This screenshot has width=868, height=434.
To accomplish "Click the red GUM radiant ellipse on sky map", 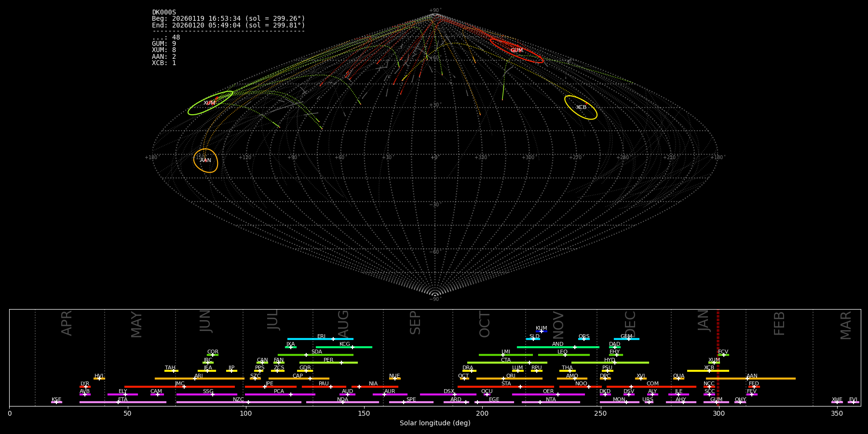I will point(516,50).
